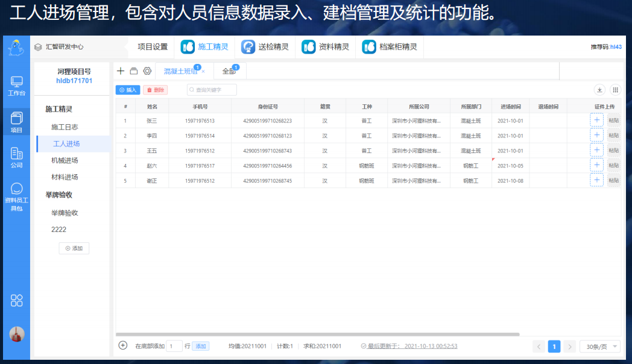The width and height of the screenshot is (632, 364).
Task: Click the red 删除 delete button
Action: pos(155,90)
